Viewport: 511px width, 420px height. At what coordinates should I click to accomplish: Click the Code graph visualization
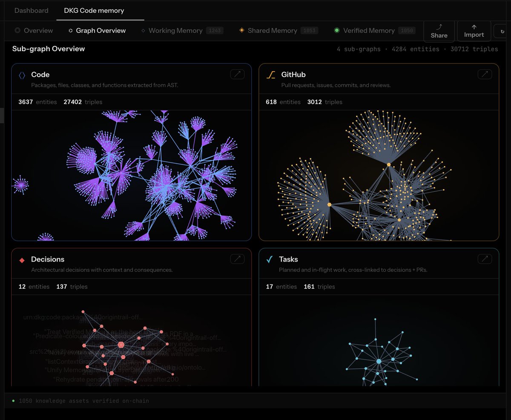pos(132,175)
